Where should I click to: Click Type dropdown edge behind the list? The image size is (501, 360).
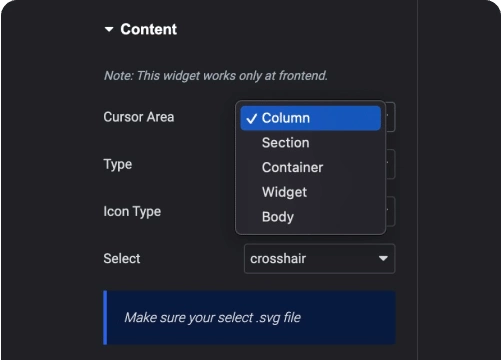point(391,164)
